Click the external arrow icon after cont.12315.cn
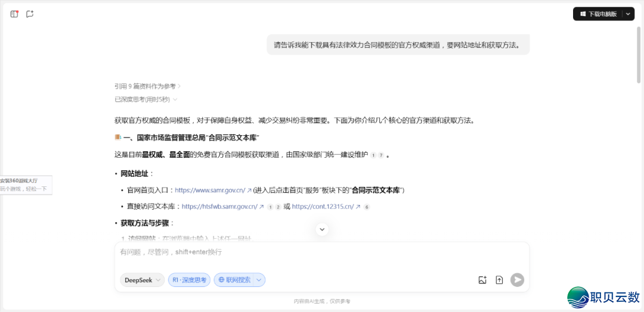The image size is (644, 312). tap(358, 207)
